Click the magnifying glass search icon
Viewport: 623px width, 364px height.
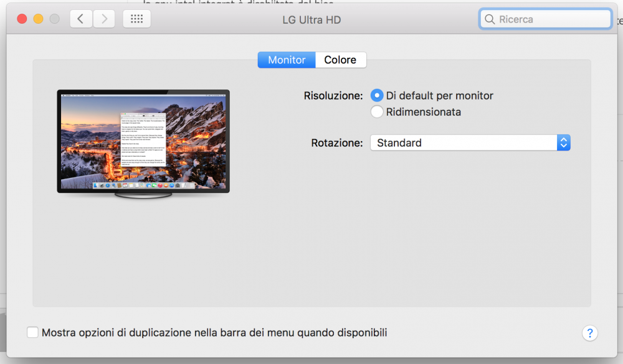[490, 19]
